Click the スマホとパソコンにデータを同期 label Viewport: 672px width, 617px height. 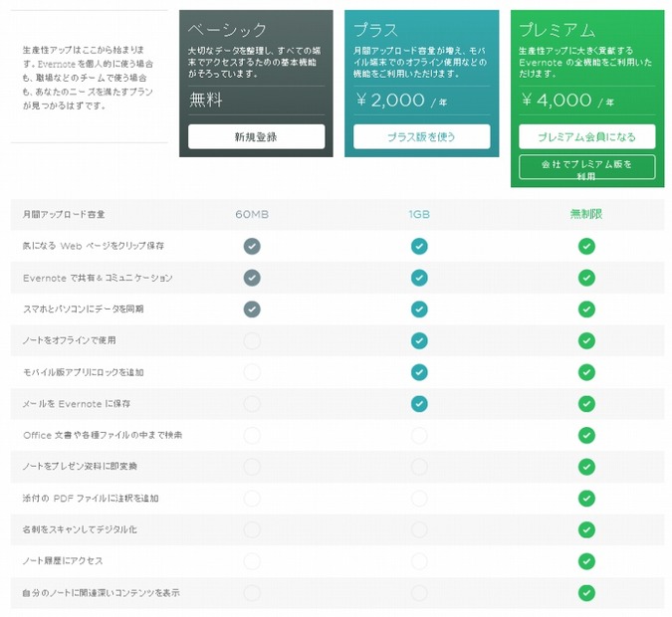[x=84, y=308]
